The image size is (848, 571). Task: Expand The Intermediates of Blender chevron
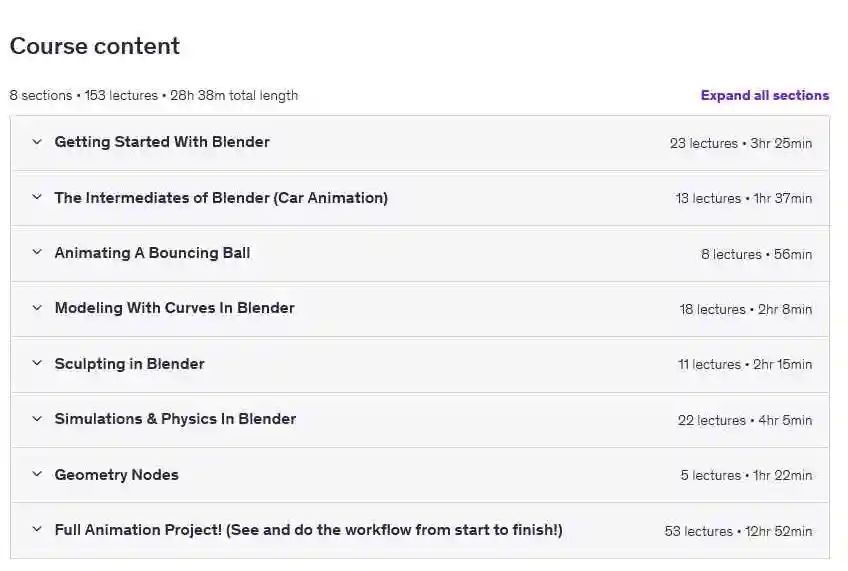[37, 197]
